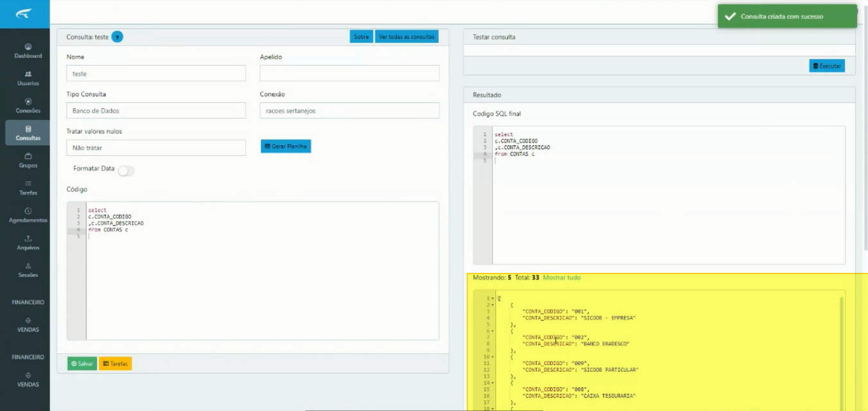
Task: Open the Sessões sidebar item
Action: pyautogui.click(x=28, y=270)
